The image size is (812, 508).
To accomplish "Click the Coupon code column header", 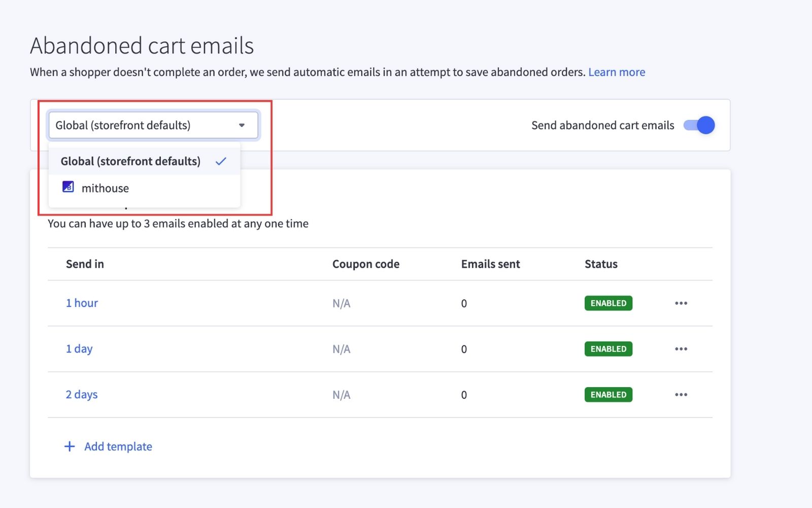I will click(366, 264).
